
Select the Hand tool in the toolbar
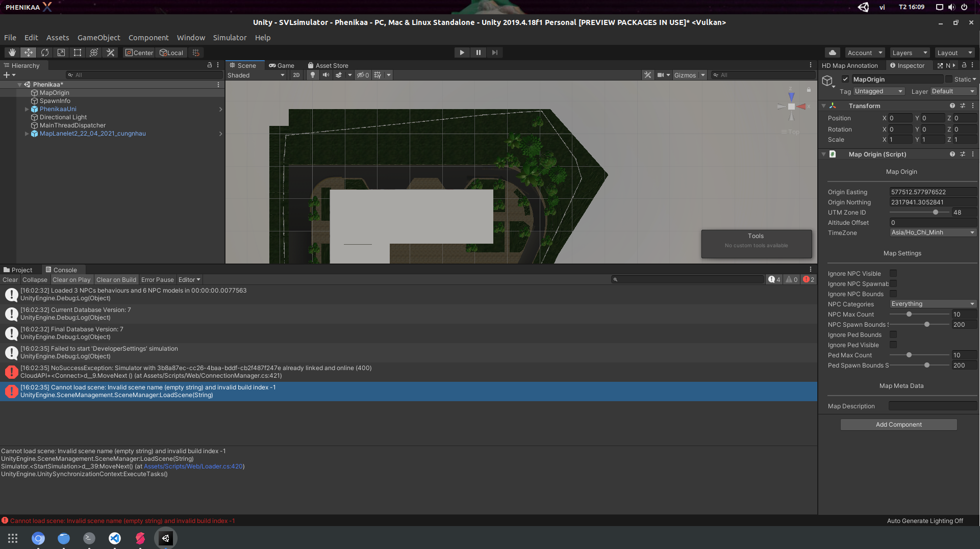coord(12,53)
